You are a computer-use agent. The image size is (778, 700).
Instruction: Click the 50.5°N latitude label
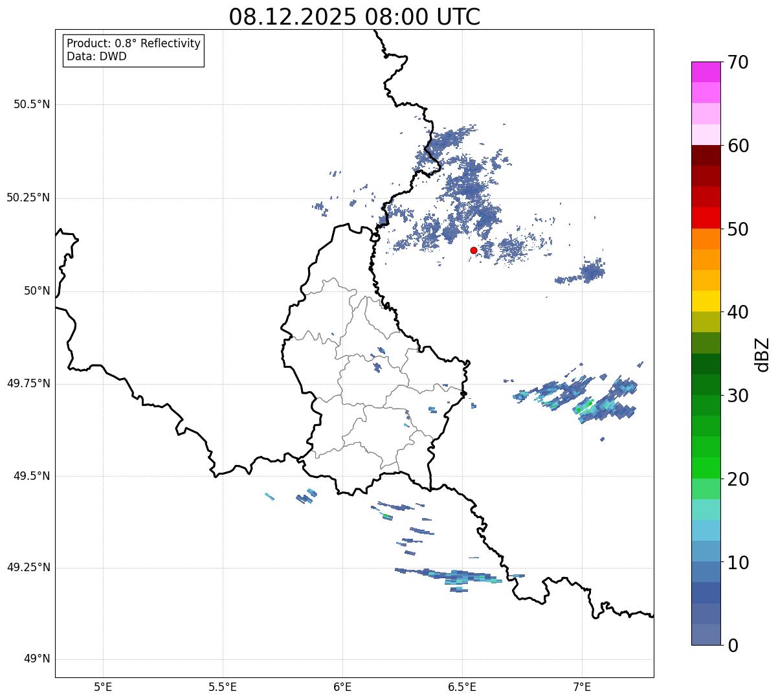click(x=32, y=104)
